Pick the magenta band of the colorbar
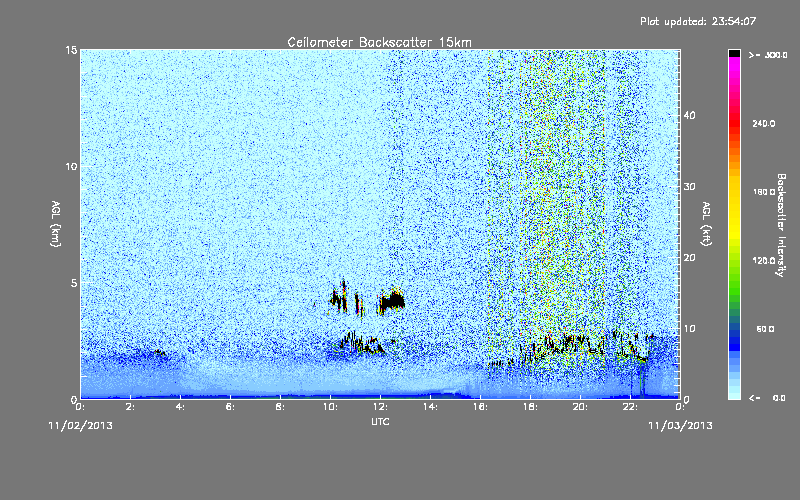800x500 pixels. (x=734, y=66)
